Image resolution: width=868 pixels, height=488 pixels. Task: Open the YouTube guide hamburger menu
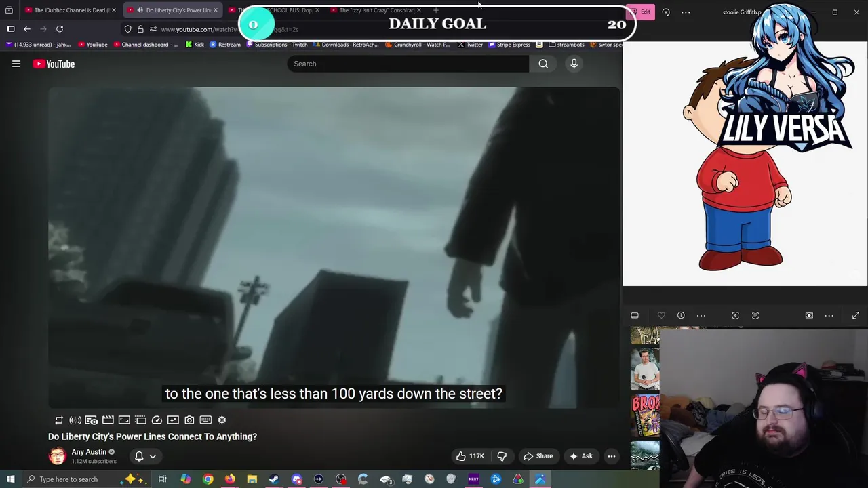16,64
